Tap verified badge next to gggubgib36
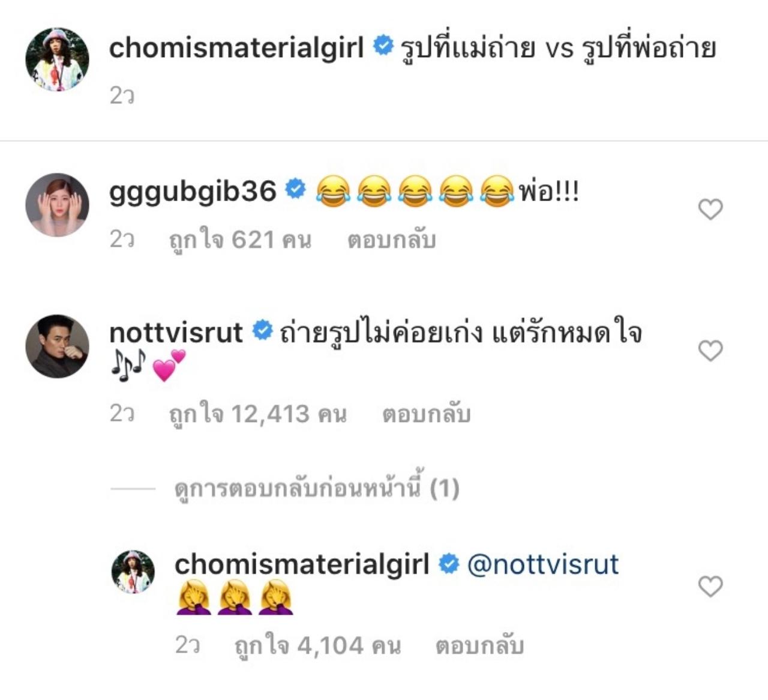Viewport: 768px width, 700px height. click(295, 190)
